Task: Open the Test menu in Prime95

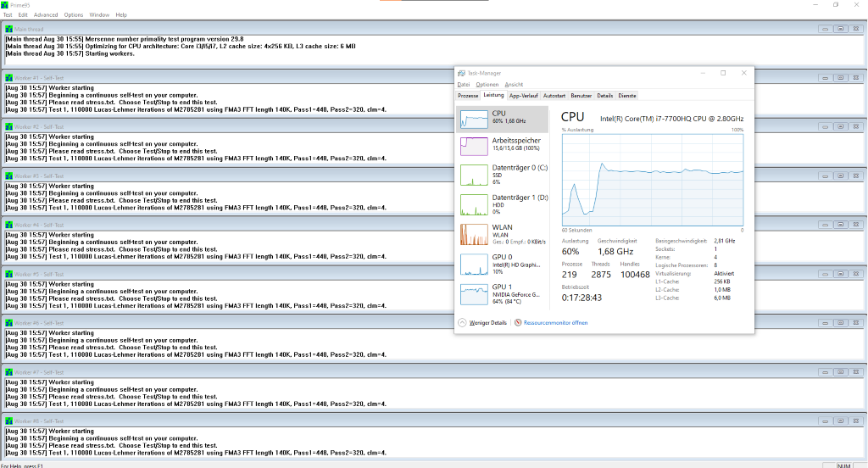Action: [x=8, y=15]
